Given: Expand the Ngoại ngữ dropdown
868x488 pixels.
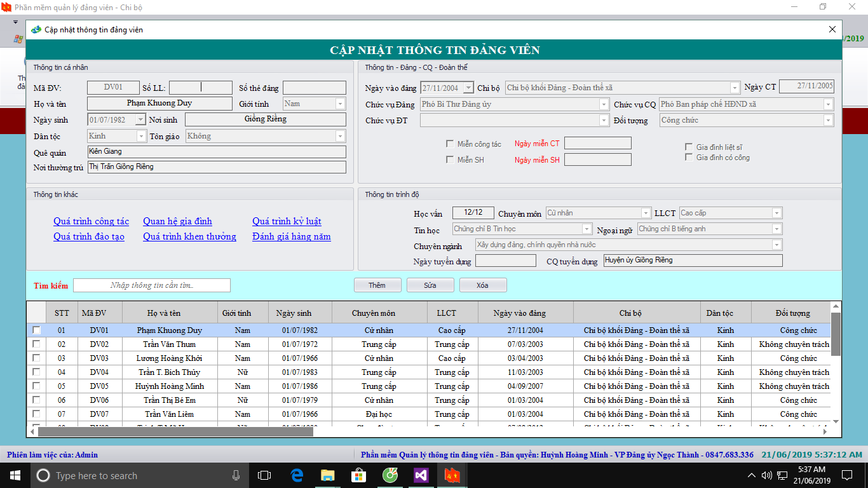Looking at the screenshot, I should coord(776,229).
